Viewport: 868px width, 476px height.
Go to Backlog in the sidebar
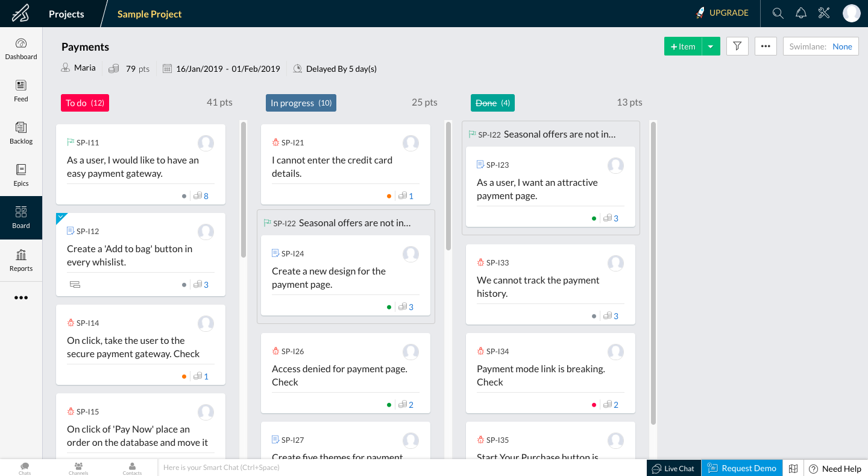[x=21, y=133]
